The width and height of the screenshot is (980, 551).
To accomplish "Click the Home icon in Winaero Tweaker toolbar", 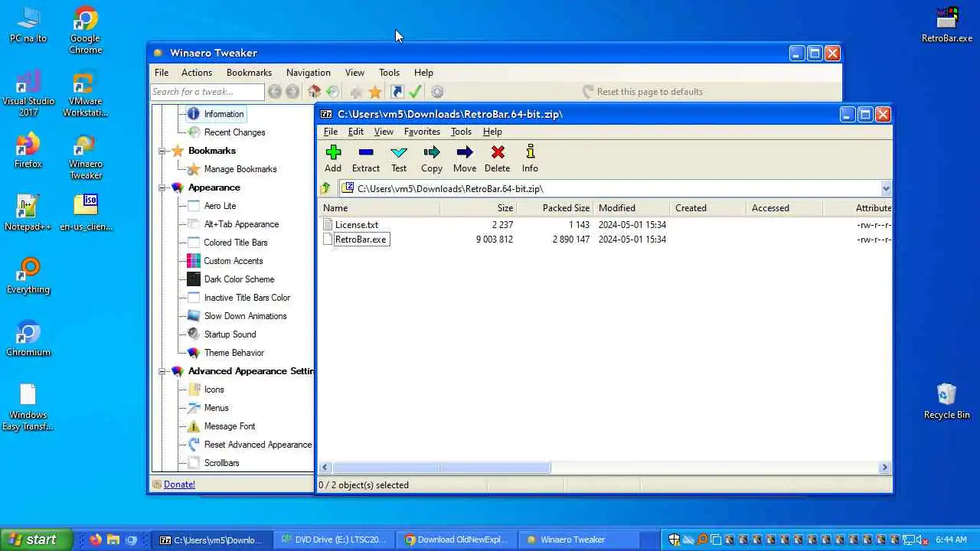I will click(x=314, y=92).
